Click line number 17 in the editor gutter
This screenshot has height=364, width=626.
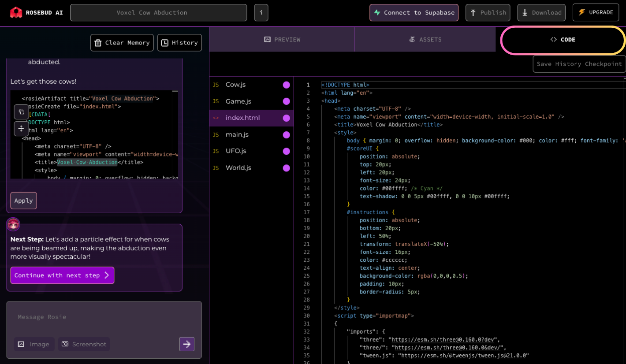point(306,212)
